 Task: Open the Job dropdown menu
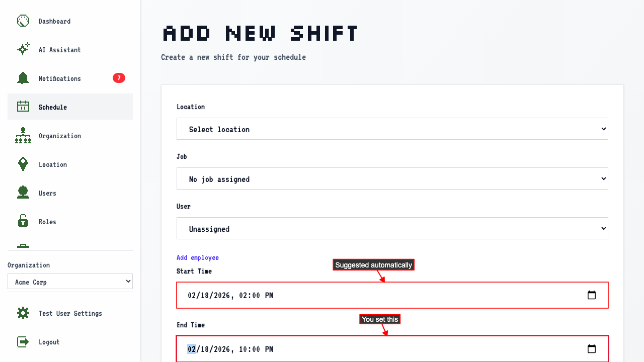pyautogui.click(x=392, y=178)
